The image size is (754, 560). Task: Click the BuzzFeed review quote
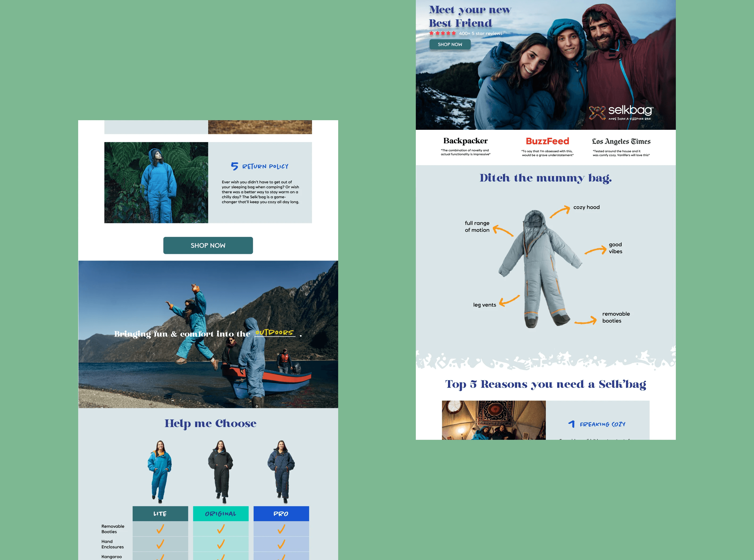547,153
